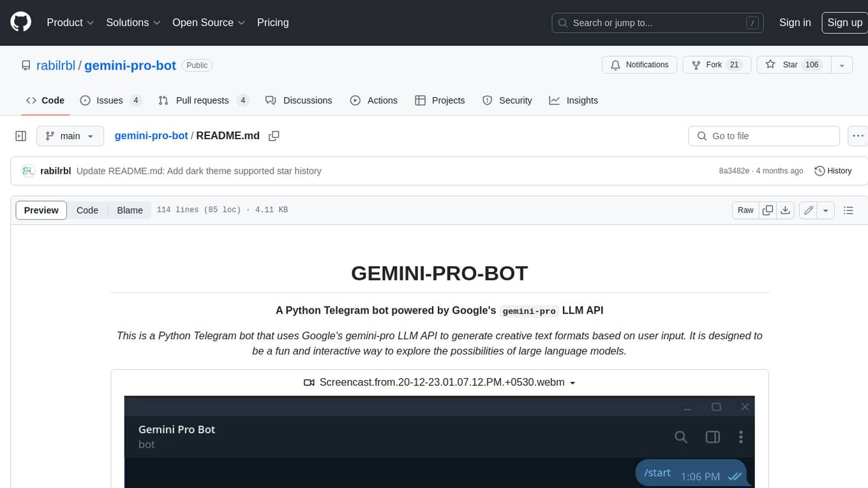Open the more file actions menu
This screenshot has height=488, width=868.
(857, 136)
